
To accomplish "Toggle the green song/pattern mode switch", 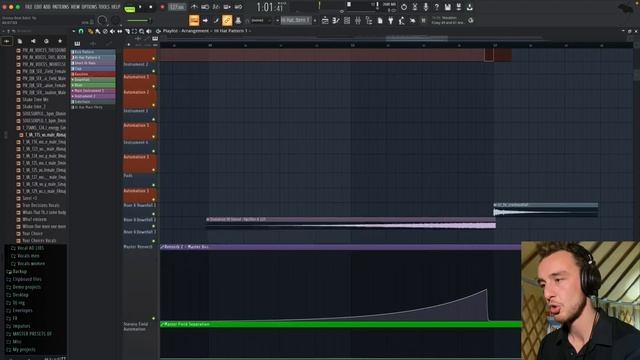I will [129, 8].
